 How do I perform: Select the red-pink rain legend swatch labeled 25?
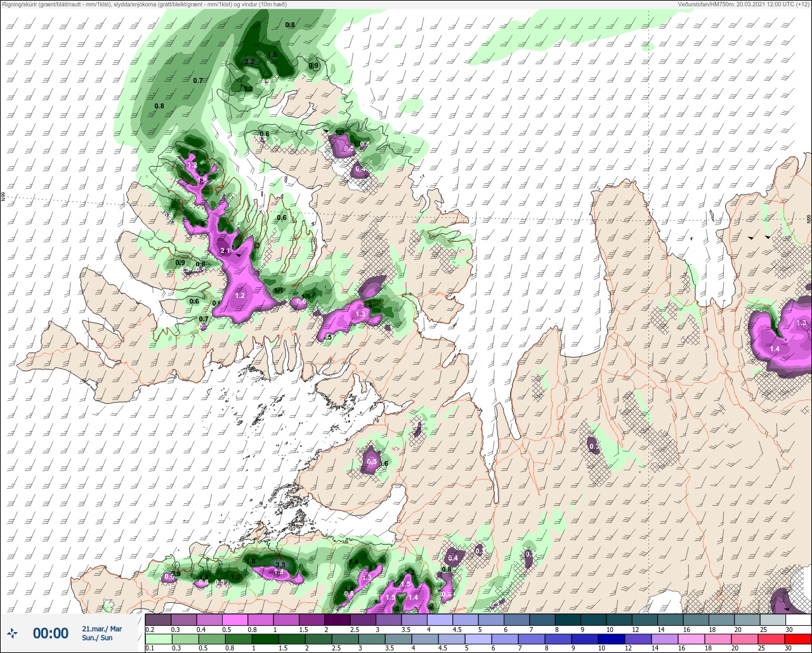click(x=773, y=638)
